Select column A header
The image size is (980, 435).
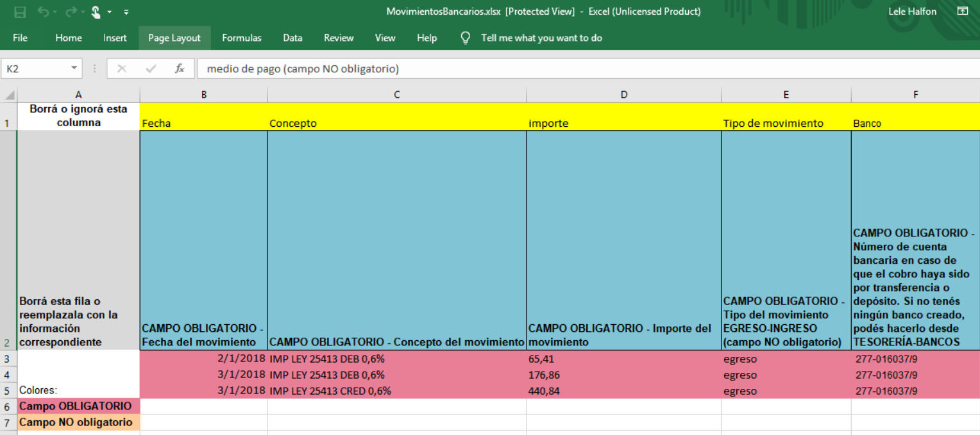[x=78, y=95]
